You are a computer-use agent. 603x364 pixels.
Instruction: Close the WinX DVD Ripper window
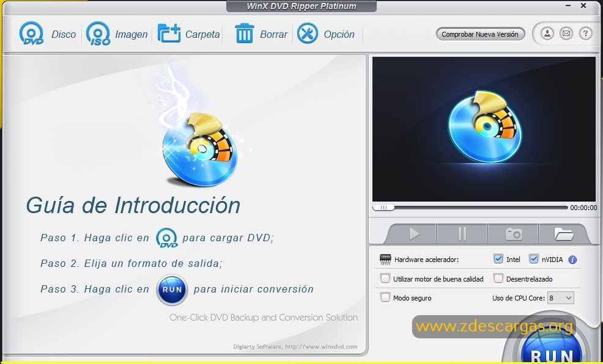583,5
